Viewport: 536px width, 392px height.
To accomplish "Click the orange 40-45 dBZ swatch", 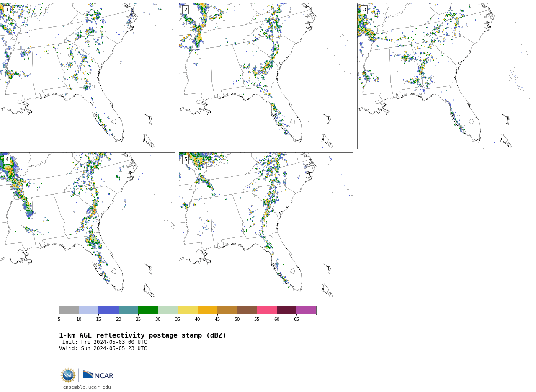I will (207, 310).
